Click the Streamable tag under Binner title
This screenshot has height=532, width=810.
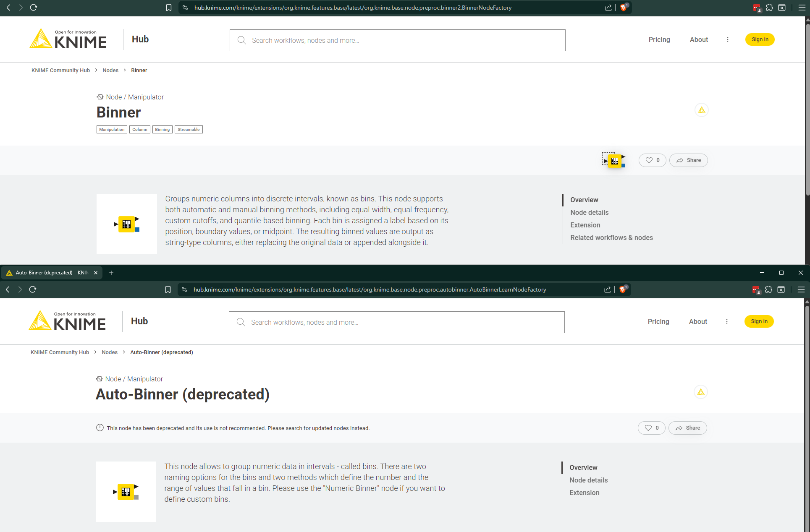(189, 130)
